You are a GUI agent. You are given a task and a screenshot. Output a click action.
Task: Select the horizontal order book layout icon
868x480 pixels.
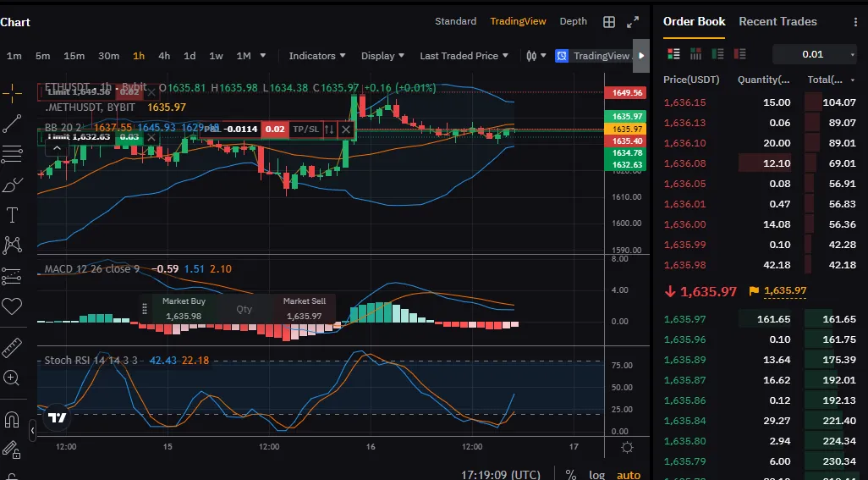click(x=696, y=53)
